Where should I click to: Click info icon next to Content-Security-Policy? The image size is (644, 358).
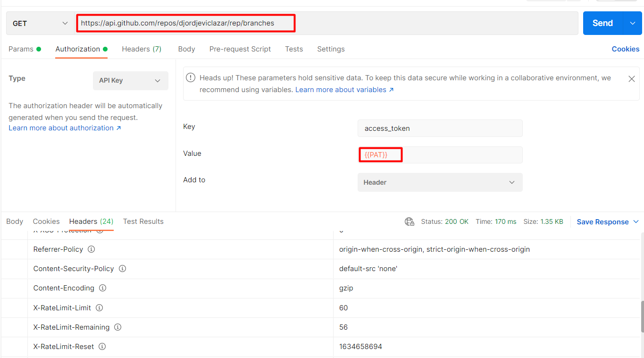click(122, 269)
